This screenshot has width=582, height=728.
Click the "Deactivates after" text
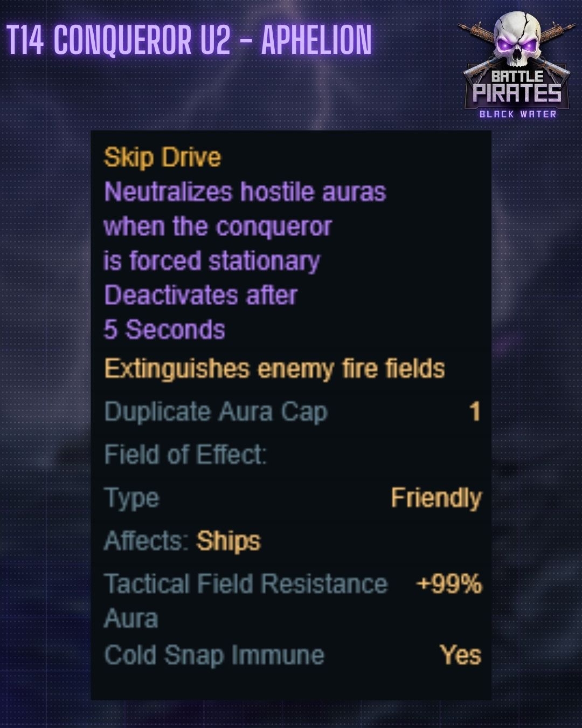pos(200,296)
